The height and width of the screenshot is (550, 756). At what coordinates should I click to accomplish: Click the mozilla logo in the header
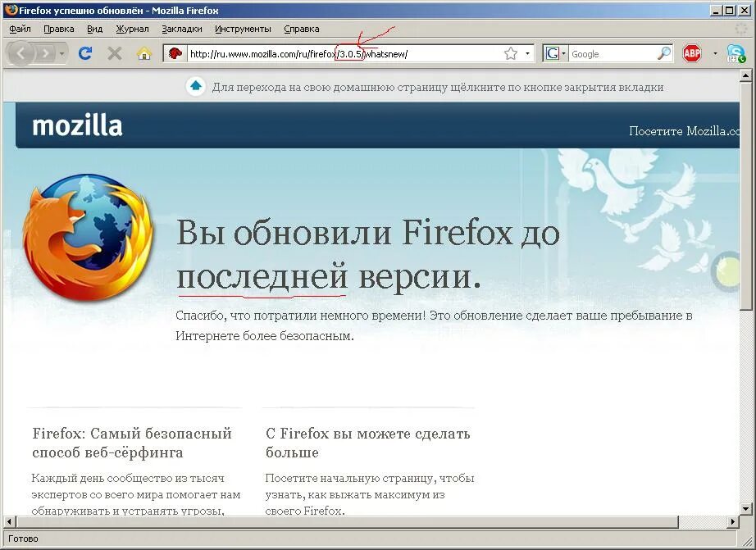(x=77, y=125)
